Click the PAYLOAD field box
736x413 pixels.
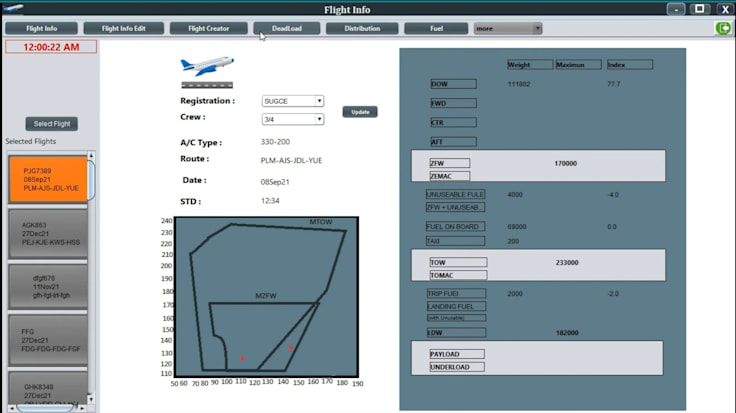tap(457, 354)
